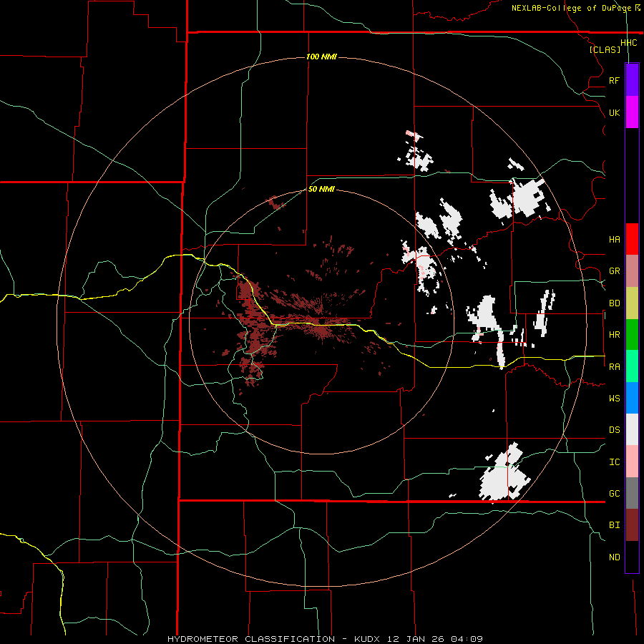Click the 12 JAN 26 date text
This screenshot has height=644, width=644.
(415, 639)
